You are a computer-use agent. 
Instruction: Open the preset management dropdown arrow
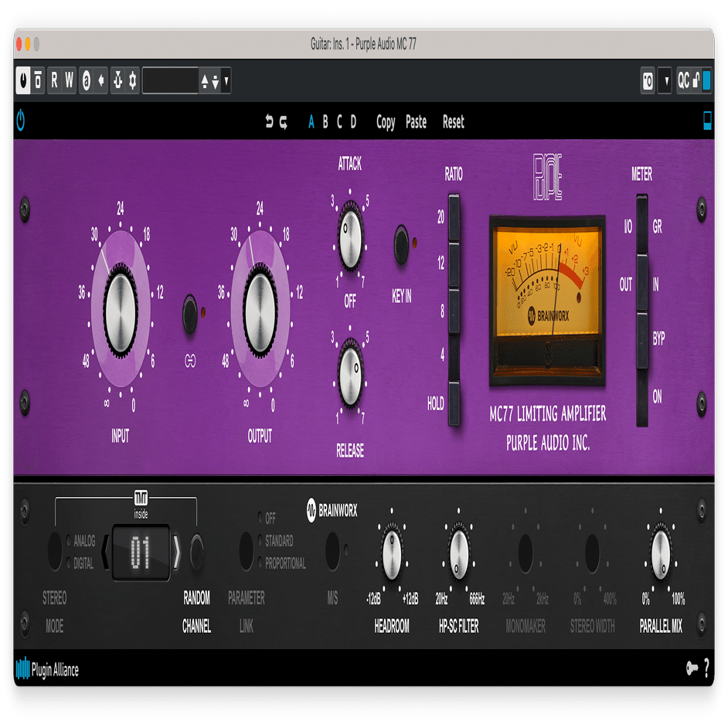tap(226, 81)
